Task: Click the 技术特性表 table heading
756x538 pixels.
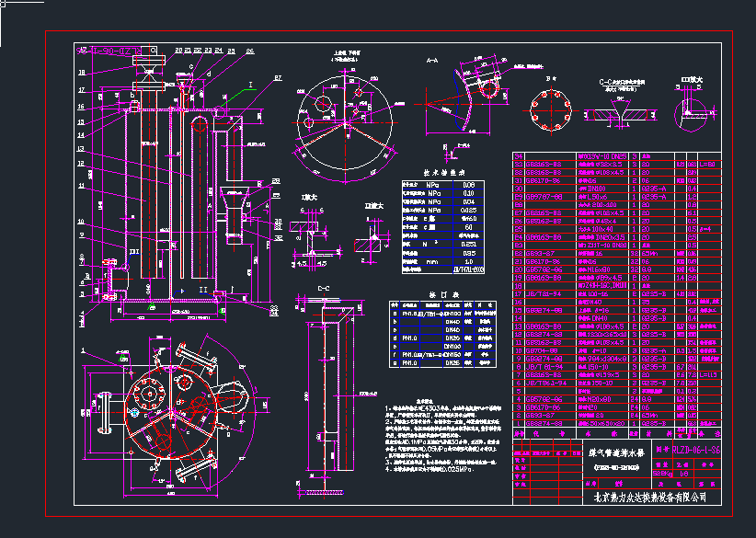Action: [x=443, y=171]
